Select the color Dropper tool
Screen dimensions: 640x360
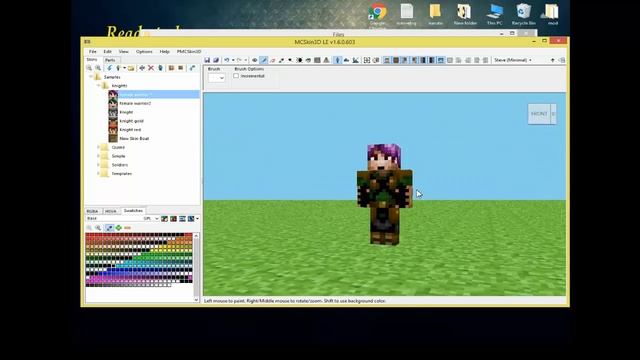(x=281, y=60)
